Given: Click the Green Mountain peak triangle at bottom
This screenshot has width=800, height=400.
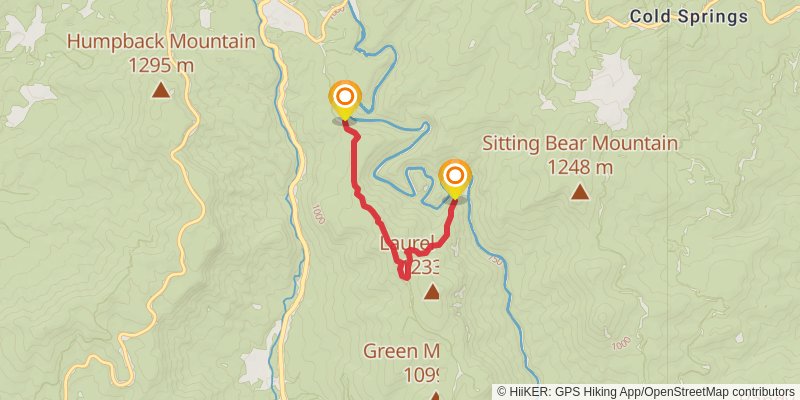Looking at the screenshot, I should click(x=435, y=396).
